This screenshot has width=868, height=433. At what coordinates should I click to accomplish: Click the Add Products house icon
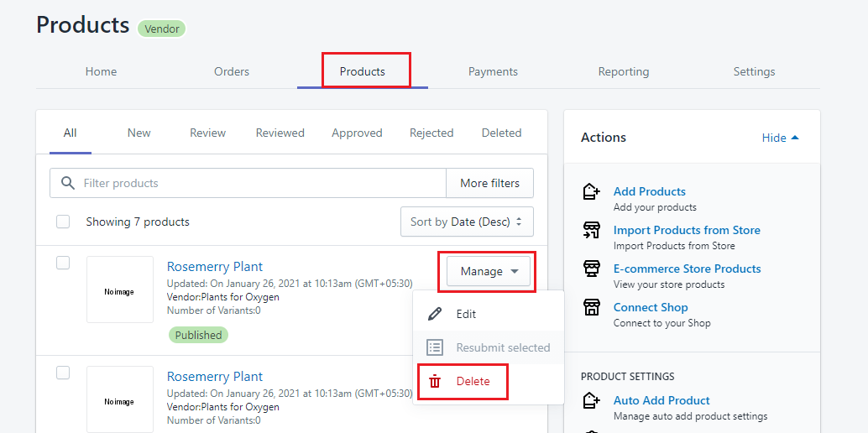591,192
